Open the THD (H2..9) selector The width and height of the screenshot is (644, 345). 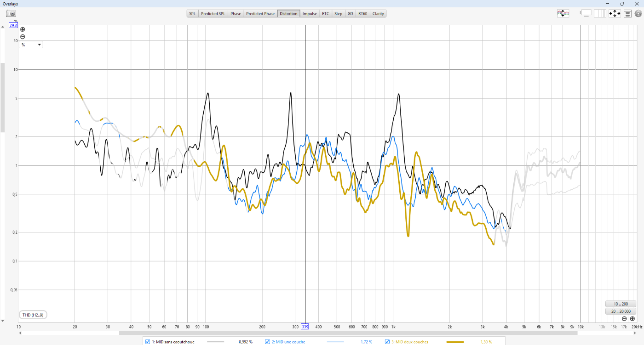[x=32, y=315]
